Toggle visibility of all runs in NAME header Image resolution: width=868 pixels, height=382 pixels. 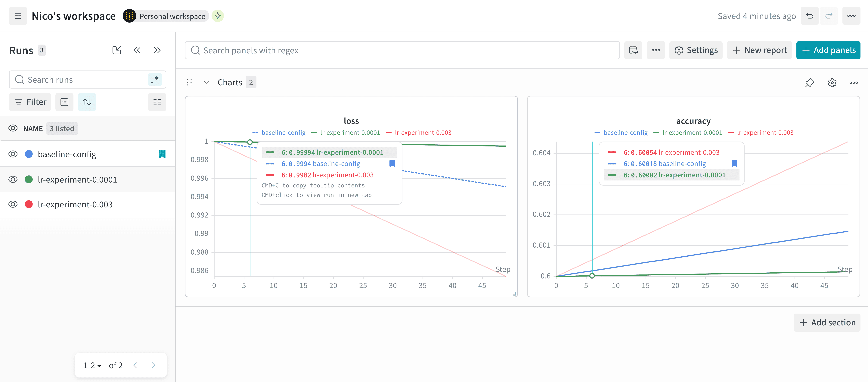pos(13,128)
